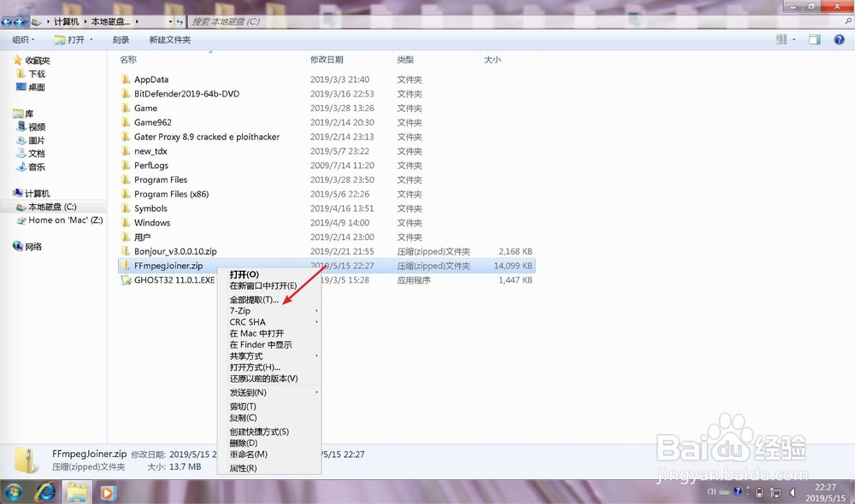This screenshot has height=504, width=855.
Task: Refresh the address bar location
Action: point(180,22)
